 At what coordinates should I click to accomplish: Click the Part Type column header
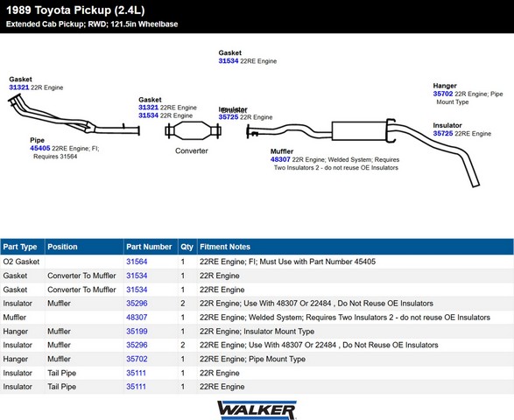click(x=22, y=247)
